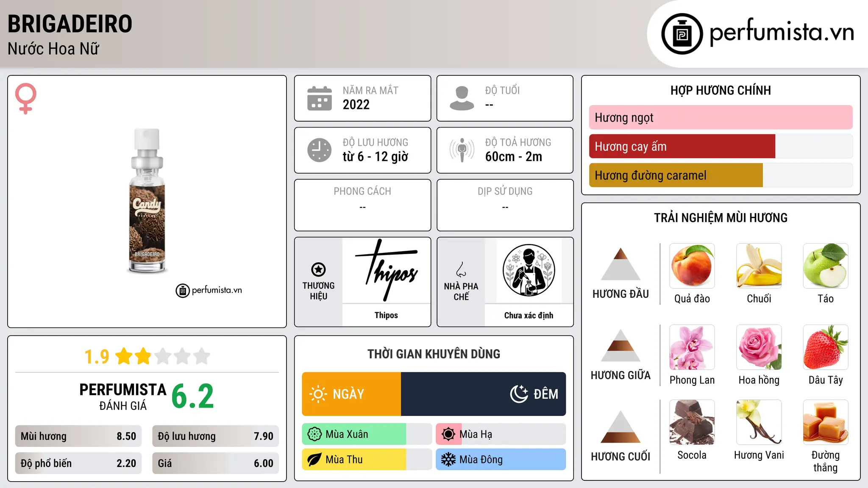Click the Thipos brand name label
The height and width of the screenshot is (488, 868).
(x=386, y=315)
